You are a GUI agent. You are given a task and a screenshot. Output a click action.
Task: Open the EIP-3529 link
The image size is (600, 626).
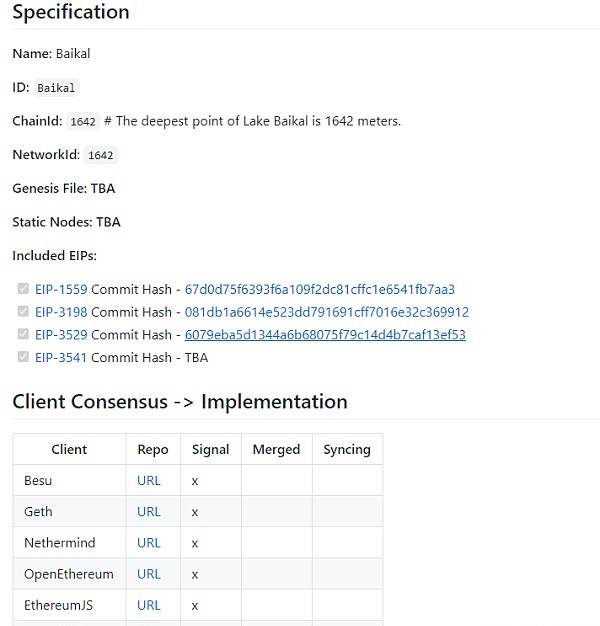click(61, 335)
